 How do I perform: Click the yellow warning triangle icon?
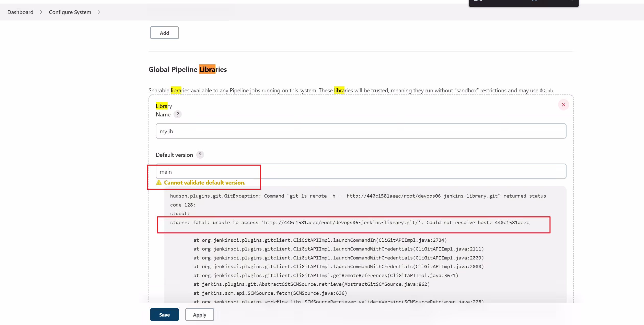pyautogui.click(x=159, y=182)
